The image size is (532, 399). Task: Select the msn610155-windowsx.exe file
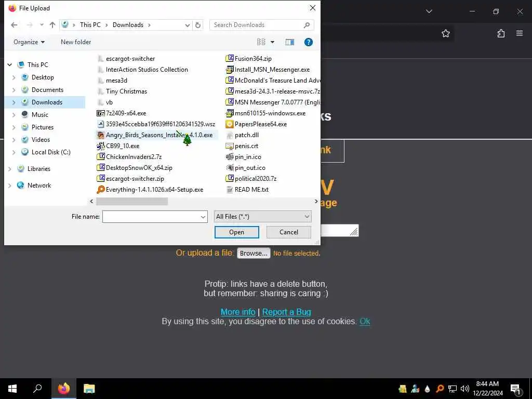point(265,113)
